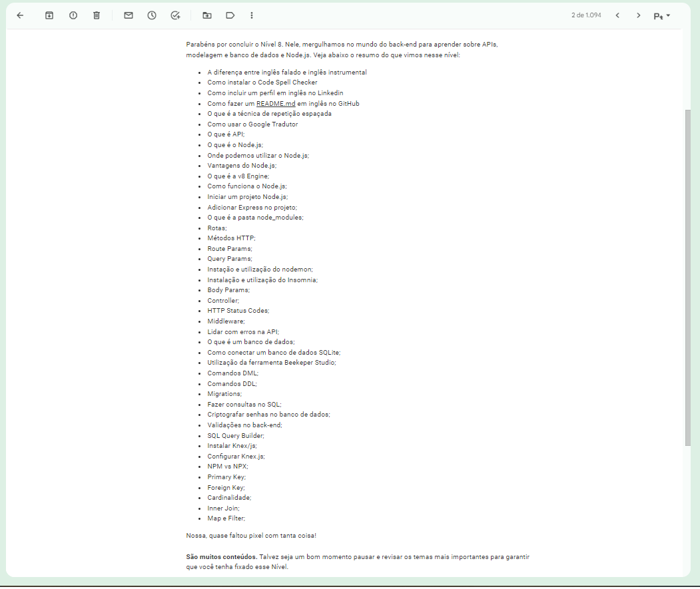Snooze this email with the clock icon

click(152, 15)
